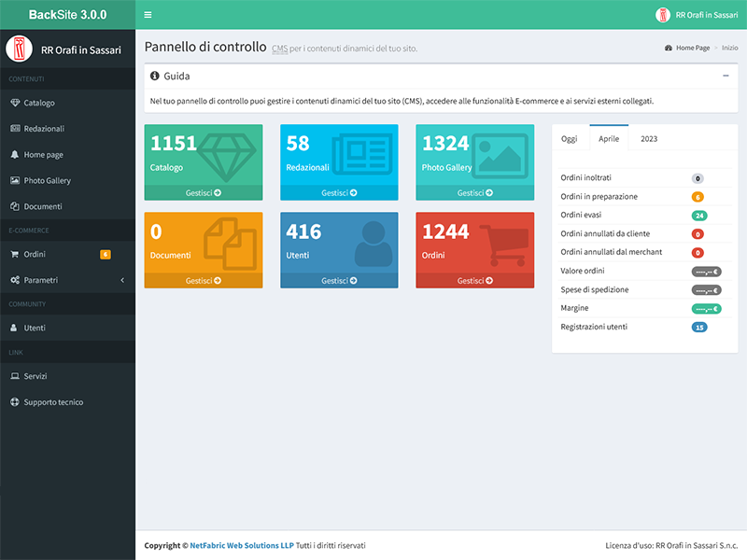Click the Ordini in preparazione orange badge
This screenshot has height=560, width=747.
click(x=698, y=197)
